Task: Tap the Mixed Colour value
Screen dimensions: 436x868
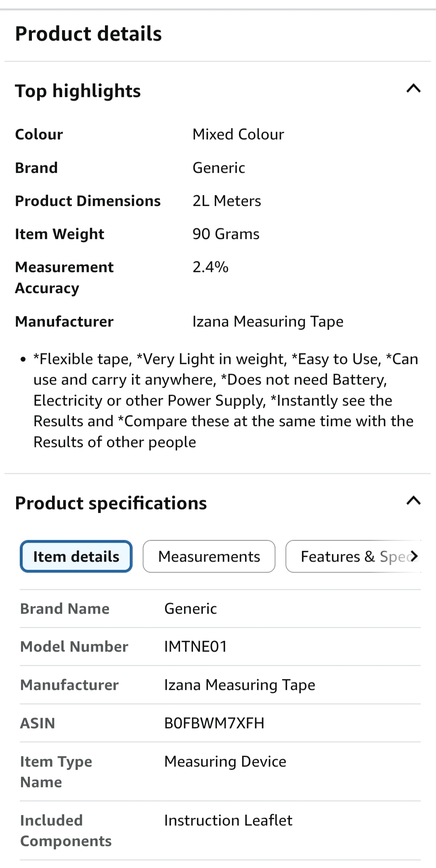Action: click(238, 134)
